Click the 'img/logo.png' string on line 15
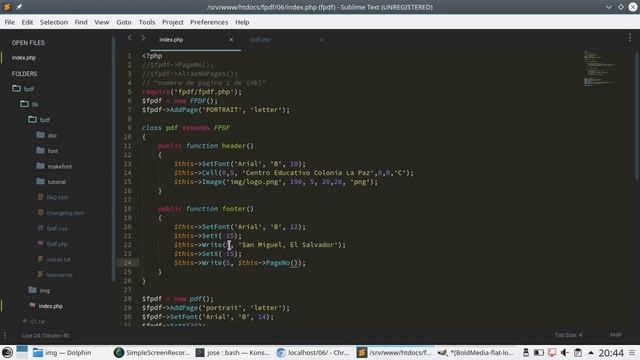The width and height of the screenshot is (640, 360). (x=254, y=182)
